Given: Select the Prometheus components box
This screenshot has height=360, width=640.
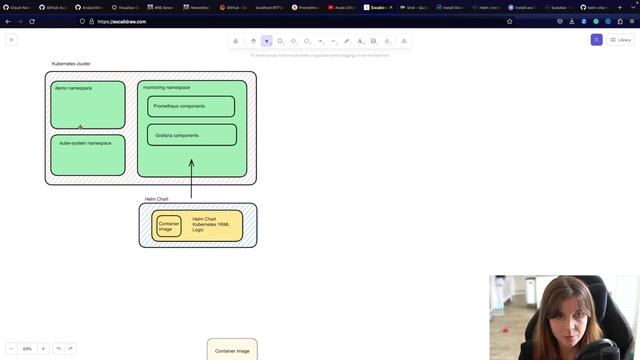Looking at the screenshot, I should tap(191, 106).
